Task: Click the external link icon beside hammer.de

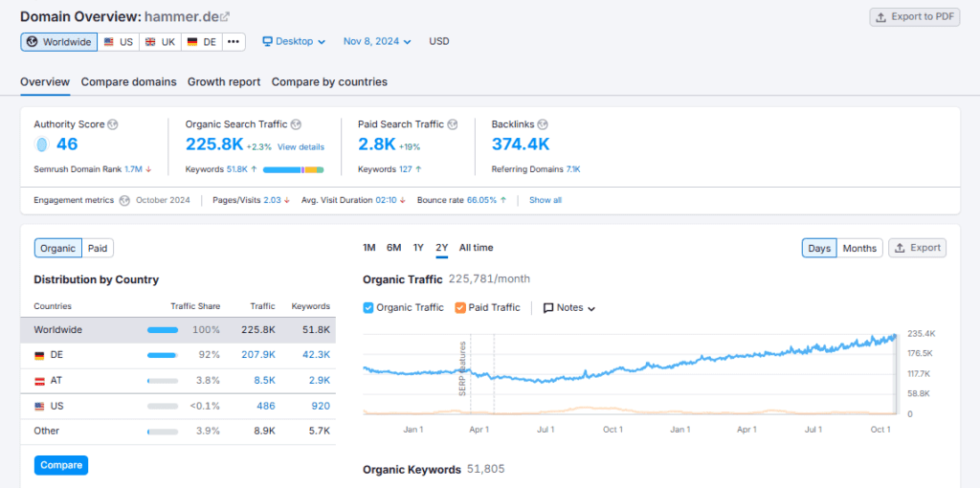Action: (225, 16)
